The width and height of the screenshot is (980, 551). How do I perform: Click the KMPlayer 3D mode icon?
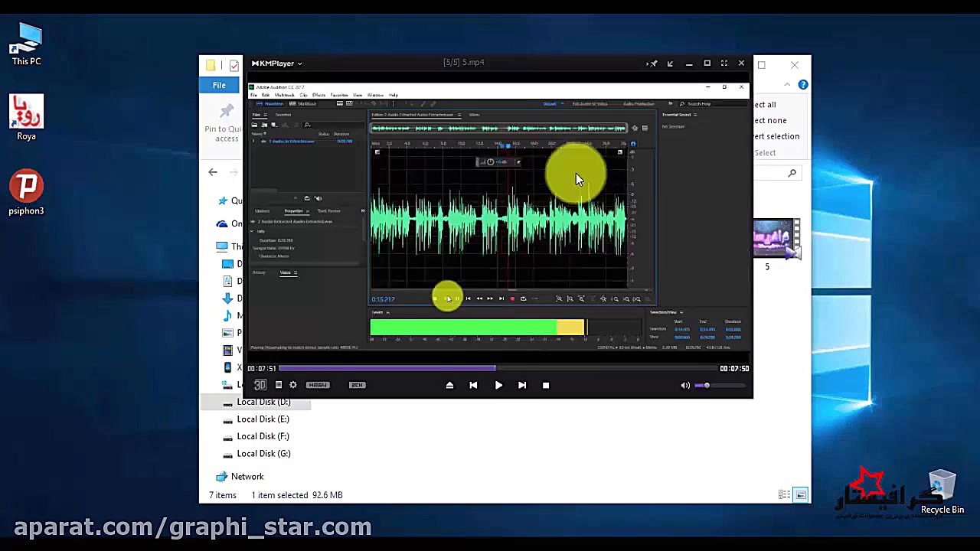(x=260, y=385)
